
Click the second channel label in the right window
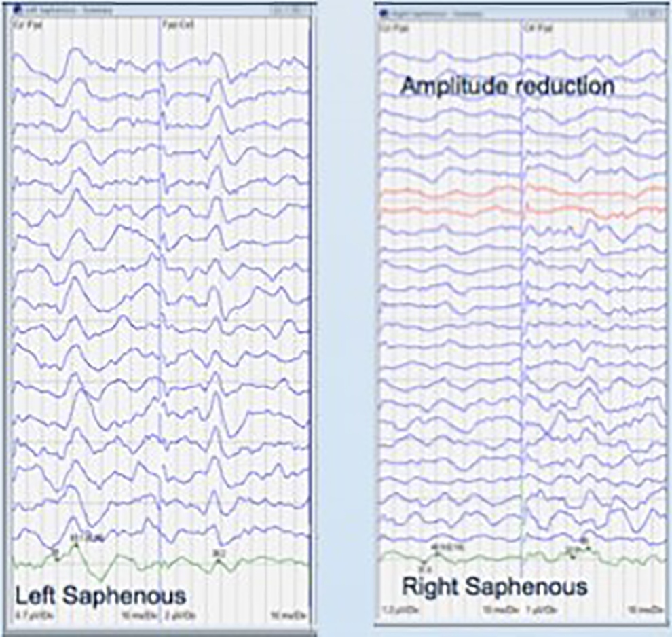point(538,28)
